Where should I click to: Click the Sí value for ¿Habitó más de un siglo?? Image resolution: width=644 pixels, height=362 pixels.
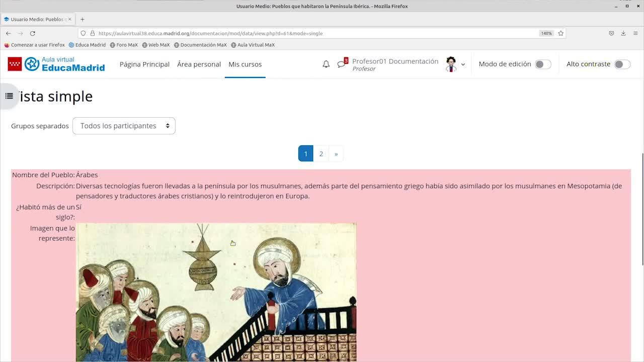click(x=78, y=207)
